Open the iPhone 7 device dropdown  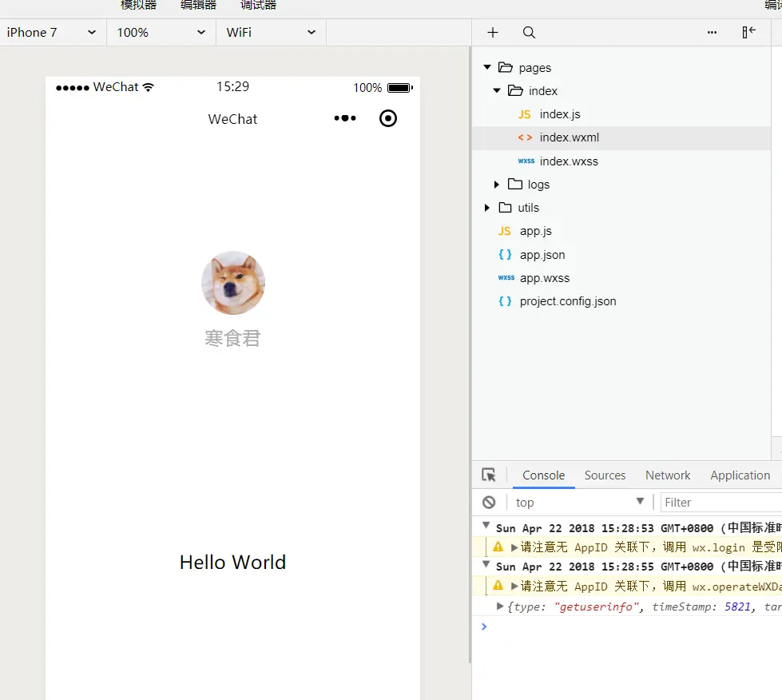[x=53, y=33]
